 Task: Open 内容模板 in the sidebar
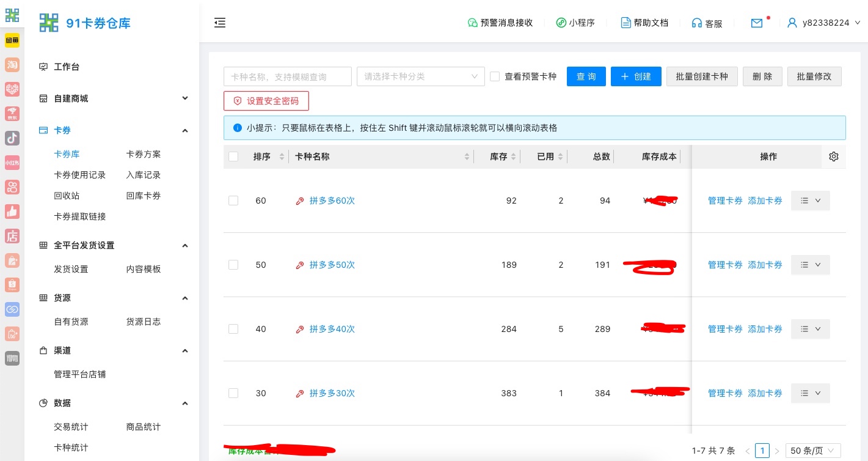pos(144,269)
